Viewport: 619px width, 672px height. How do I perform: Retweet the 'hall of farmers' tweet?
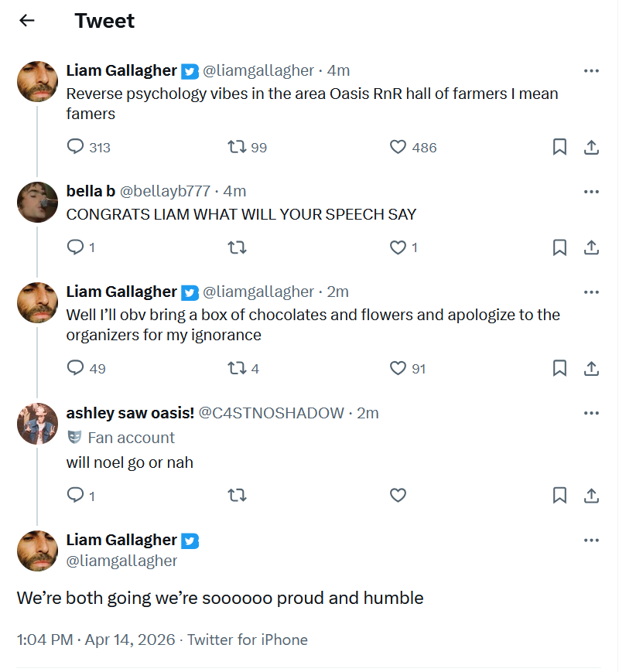coord(237,147)
